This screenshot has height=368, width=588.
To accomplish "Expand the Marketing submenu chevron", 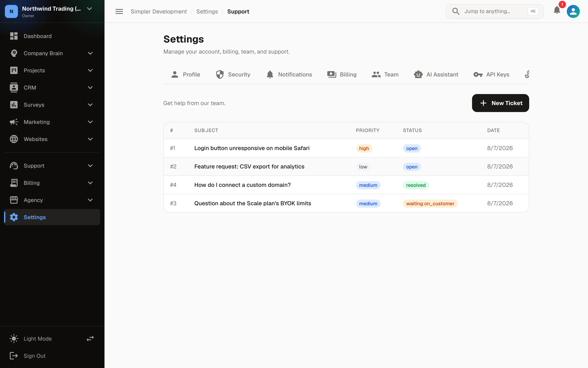I will [x=90, y=122].
